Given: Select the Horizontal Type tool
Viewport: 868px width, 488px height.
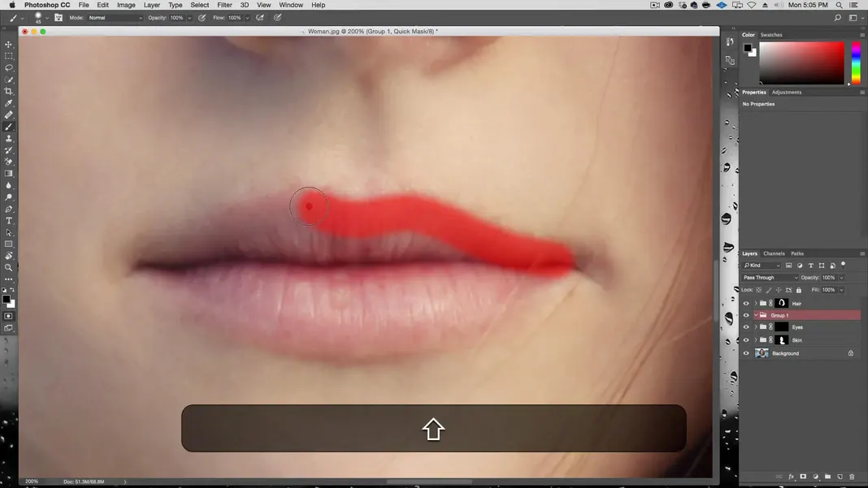Looking at the screenshot, I should coord(8,221).
